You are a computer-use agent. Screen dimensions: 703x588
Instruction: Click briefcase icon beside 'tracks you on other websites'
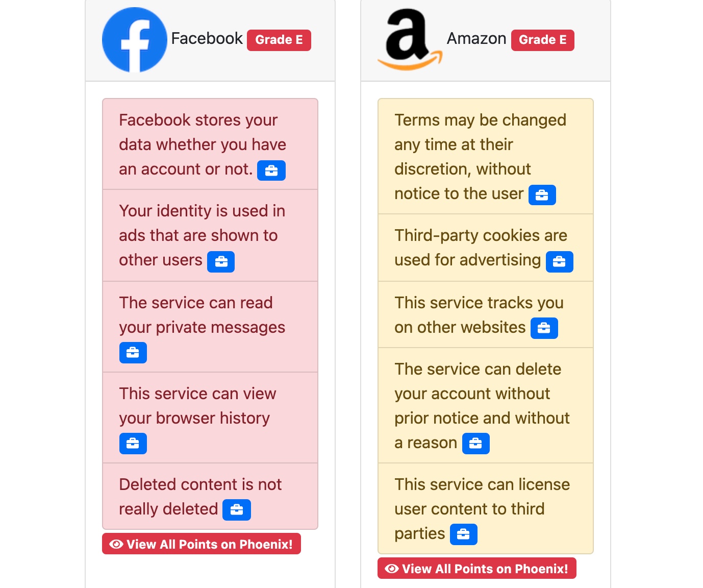[x=544, y=328]
